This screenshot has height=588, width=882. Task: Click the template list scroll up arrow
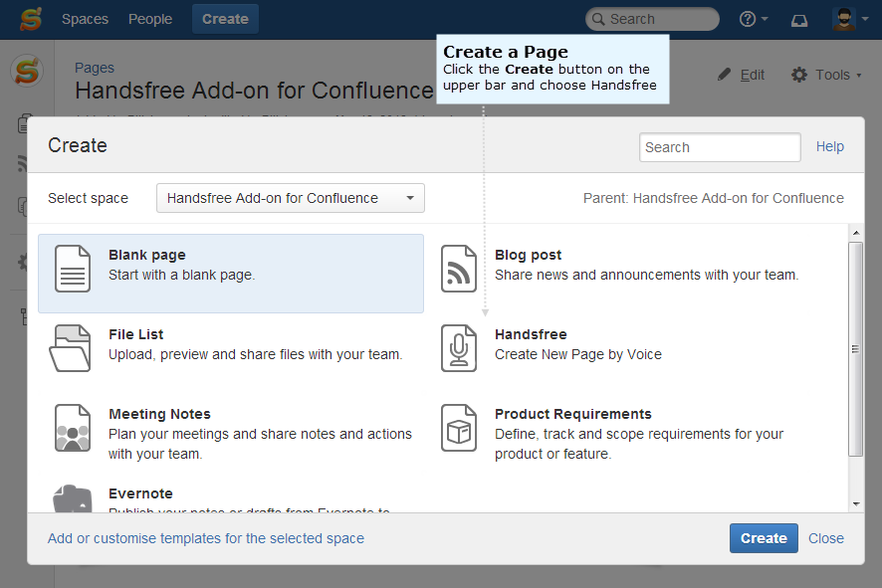coord(855,232)
